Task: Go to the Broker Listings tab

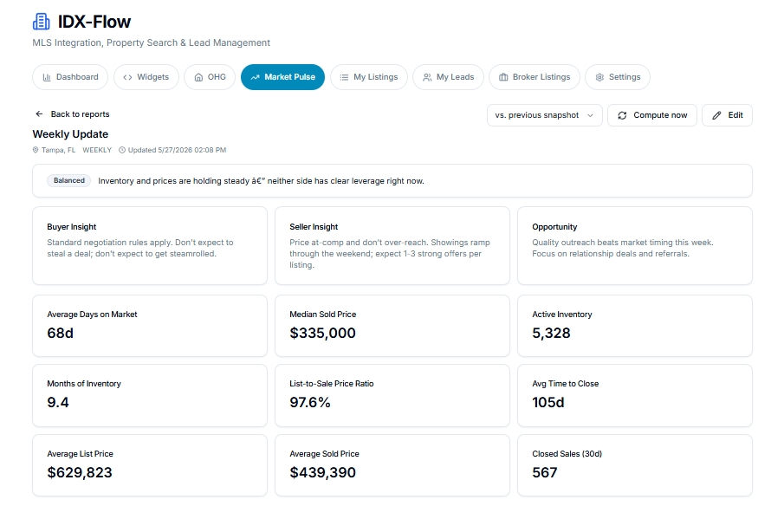Action: 535,77
